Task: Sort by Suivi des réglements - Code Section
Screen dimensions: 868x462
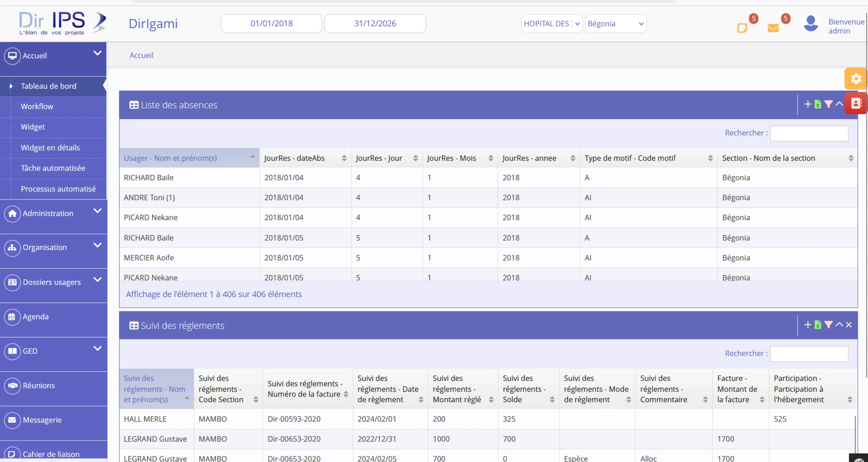Action: pyautogui.click(x=228, y=389)
